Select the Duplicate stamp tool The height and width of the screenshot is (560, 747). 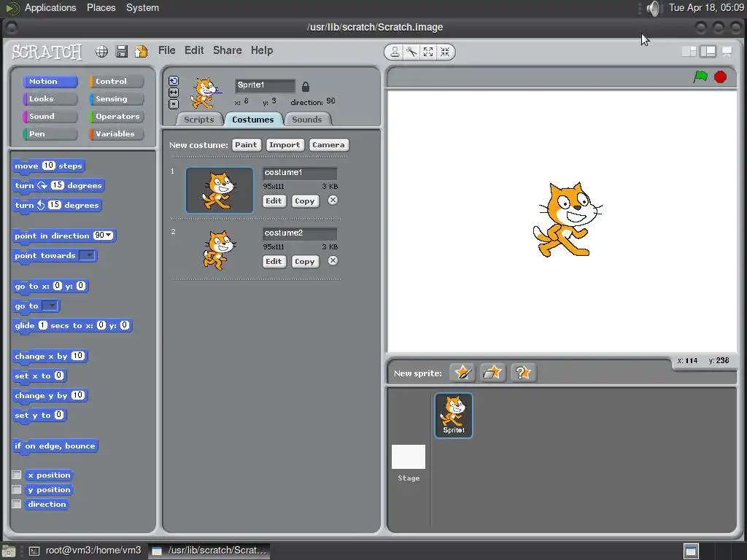coord(395,52)
